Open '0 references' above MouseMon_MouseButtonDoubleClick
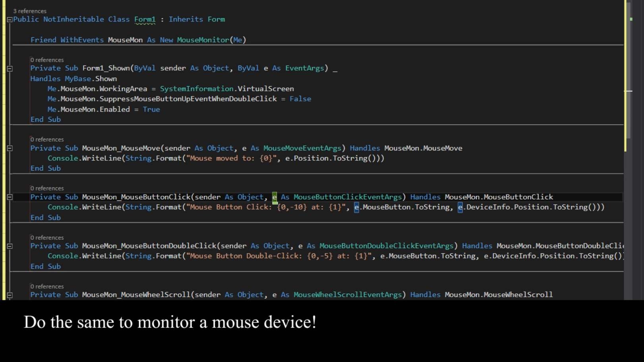The width and height of the screenshot is (644, 362). 47,237
